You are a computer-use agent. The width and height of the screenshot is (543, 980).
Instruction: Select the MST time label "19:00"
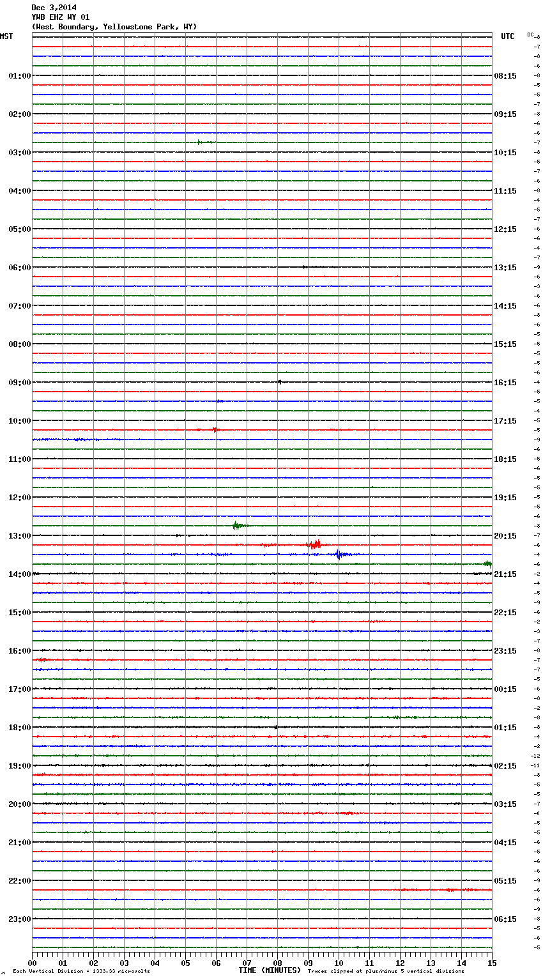click(x=20, y=766)
